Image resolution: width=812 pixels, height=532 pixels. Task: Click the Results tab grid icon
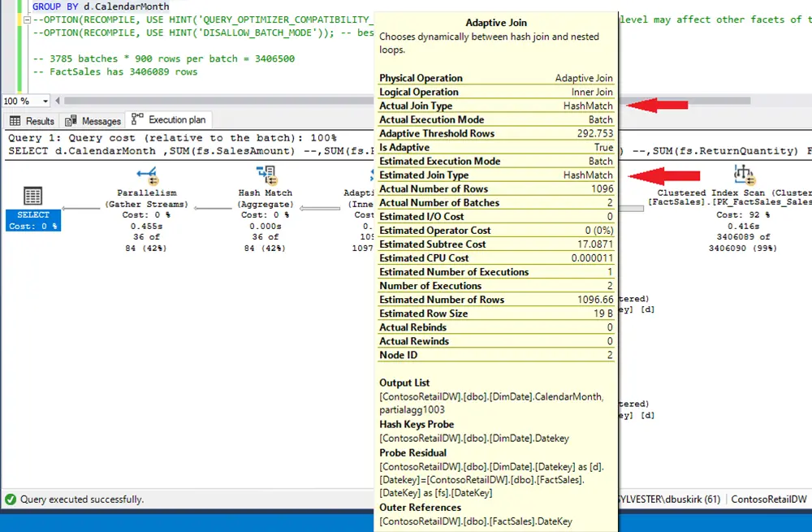coord(16,120)
